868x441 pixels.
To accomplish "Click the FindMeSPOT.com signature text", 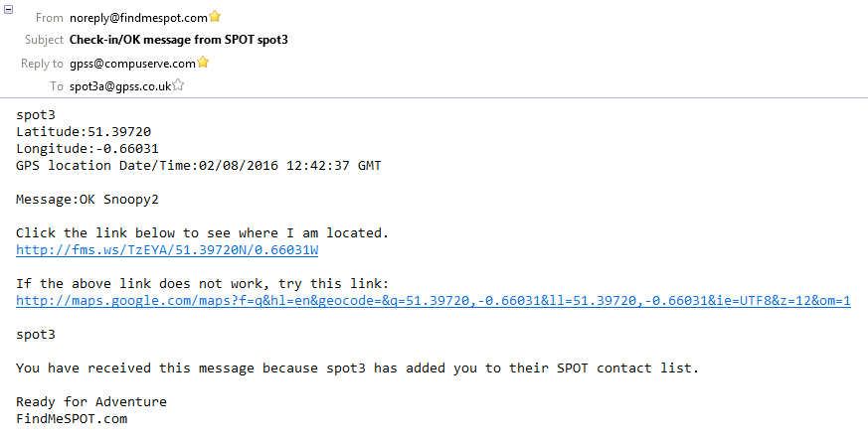I will tap(72, 419).
